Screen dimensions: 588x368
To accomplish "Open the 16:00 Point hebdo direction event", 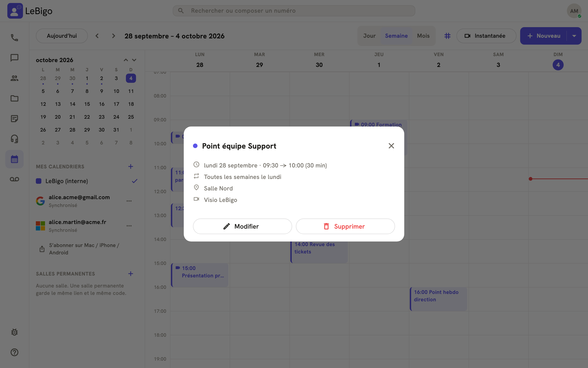I will [x=438, y=299].
